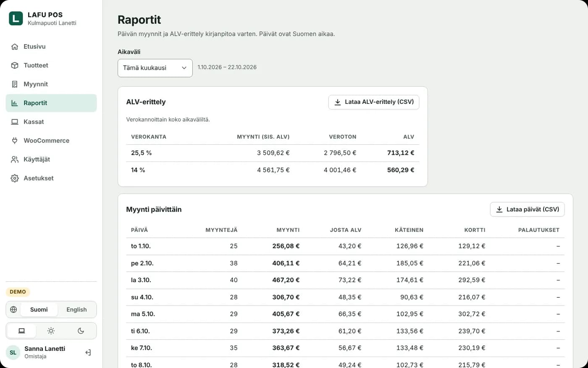Click the Kassat laptop icon in the sidebar
The width and height of the screenshot is (588, 368).
[15, 122]
